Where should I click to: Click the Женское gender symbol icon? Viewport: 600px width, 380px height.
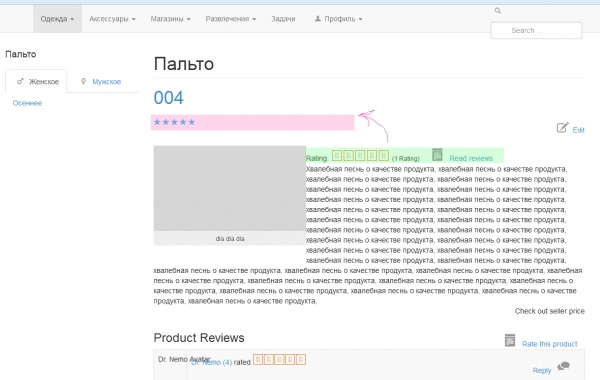[21, 81]
